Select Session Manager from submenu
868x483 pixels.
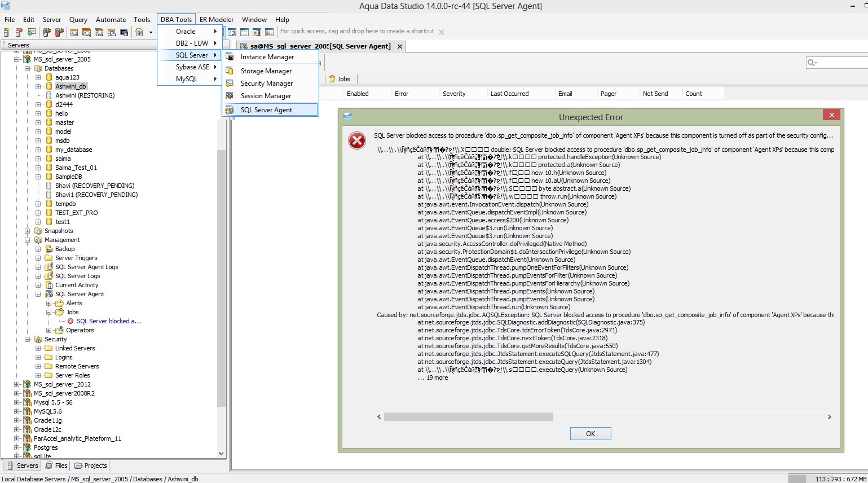tap(271, 96)
